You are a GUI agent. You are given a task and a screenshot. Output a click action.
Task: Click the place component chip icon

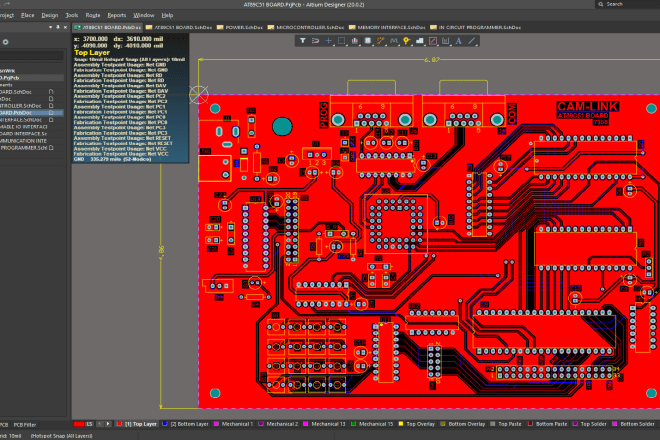click(367, 41)
